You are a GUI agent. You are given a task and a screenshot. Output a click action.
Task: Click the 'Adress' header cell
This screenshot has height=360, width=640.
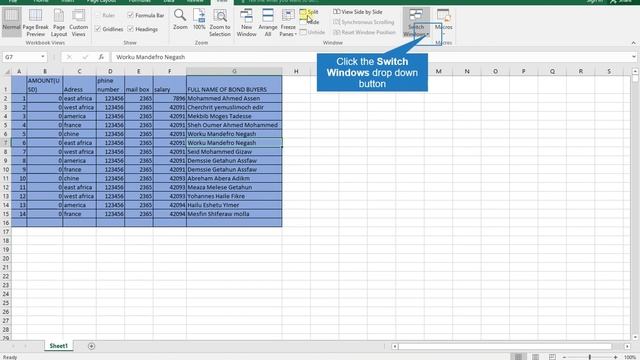80,85
